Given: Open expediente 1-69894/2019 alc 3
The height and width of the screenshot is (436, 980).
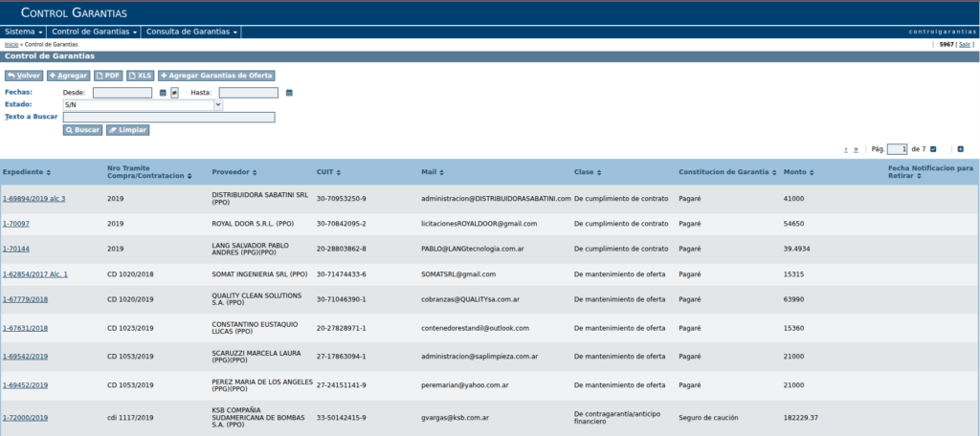Looking at the screenshot, I should point(33,199).
